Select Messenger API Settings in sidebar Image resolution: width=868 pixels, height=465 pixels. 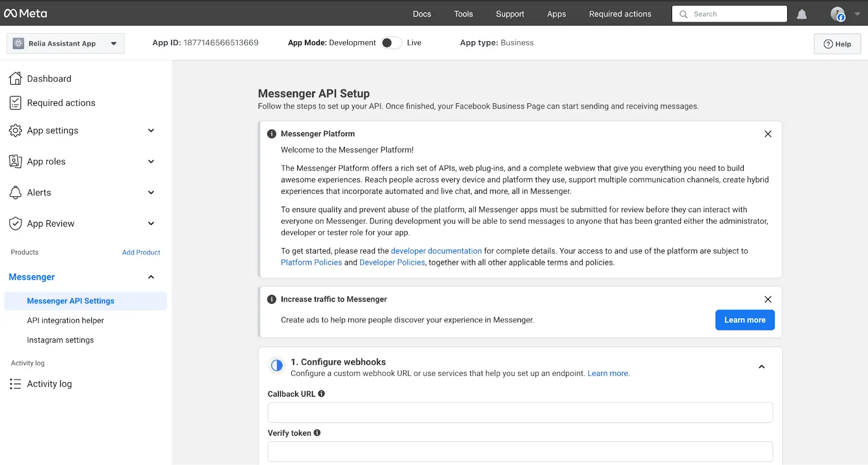tap(86, 301)
